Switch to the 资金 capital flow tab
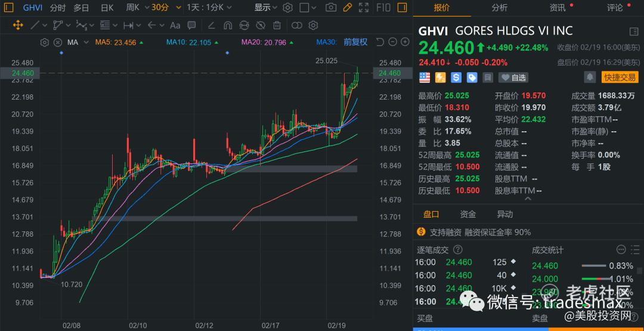The image size is (644, 331). [x=468, y=214]
